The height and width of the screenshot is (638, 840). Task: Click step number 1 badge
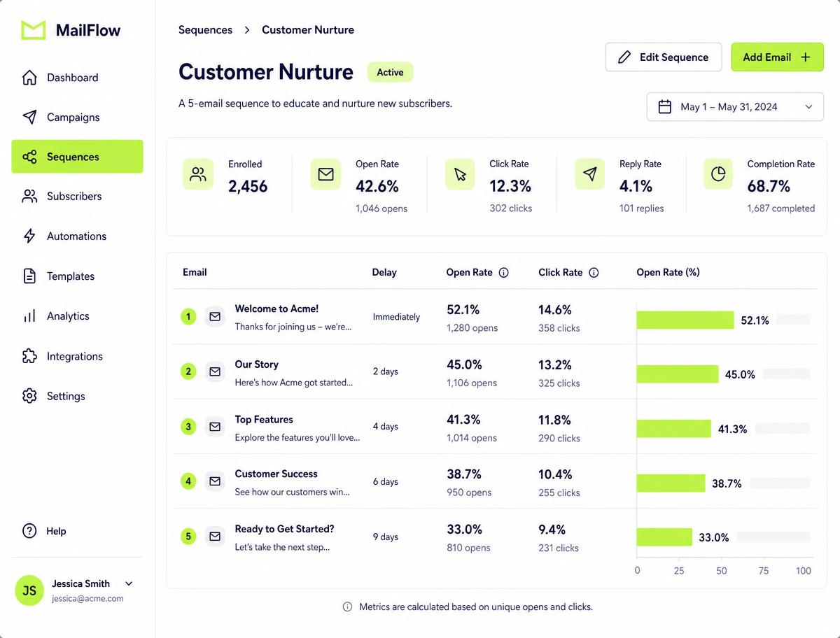tap(188, 317)
